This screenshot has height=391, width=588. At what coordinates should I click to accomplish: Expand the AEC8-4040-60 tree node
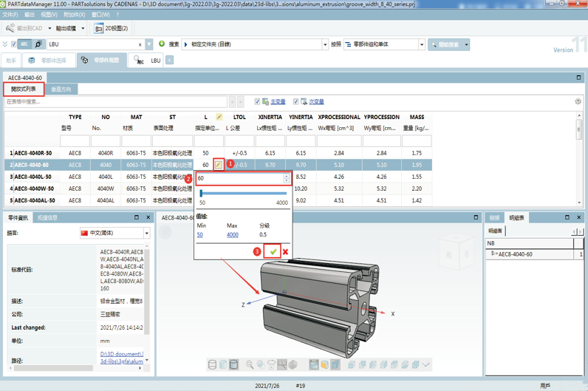[x=494, y=254]
